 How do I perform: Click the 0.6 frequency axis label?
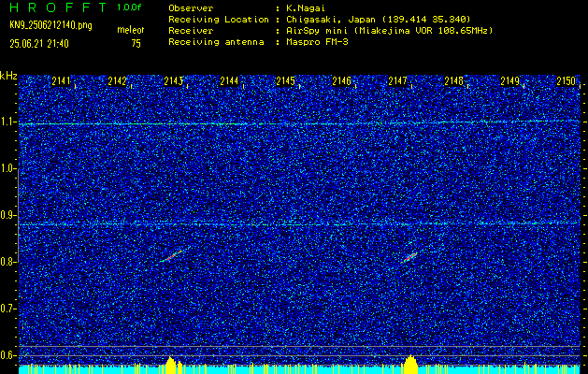click(x=7, y=355)
